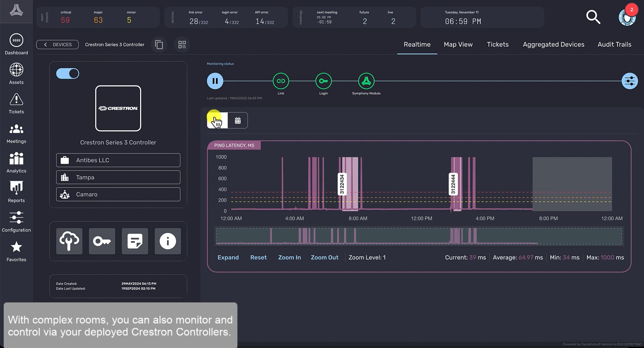This screenshot has width=644, height=348.
Task: Open the cloud maintenance tool for the controller
Action: coord(69,241)
